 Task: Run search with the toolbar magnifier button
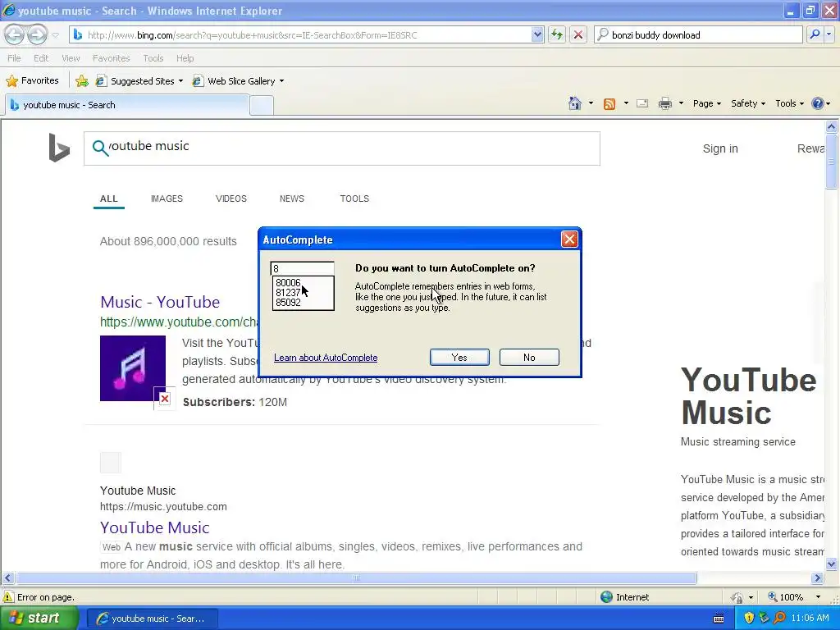815,34
